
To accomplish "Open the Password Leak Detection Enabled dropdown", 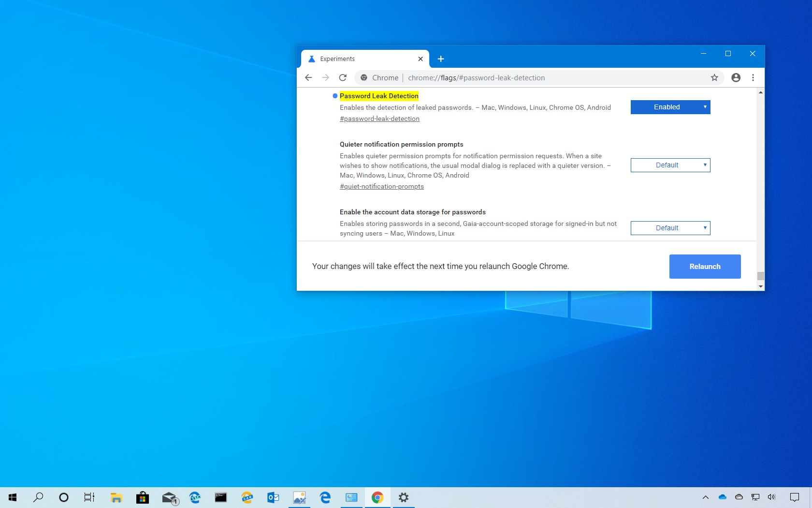I will pos(670,107).
